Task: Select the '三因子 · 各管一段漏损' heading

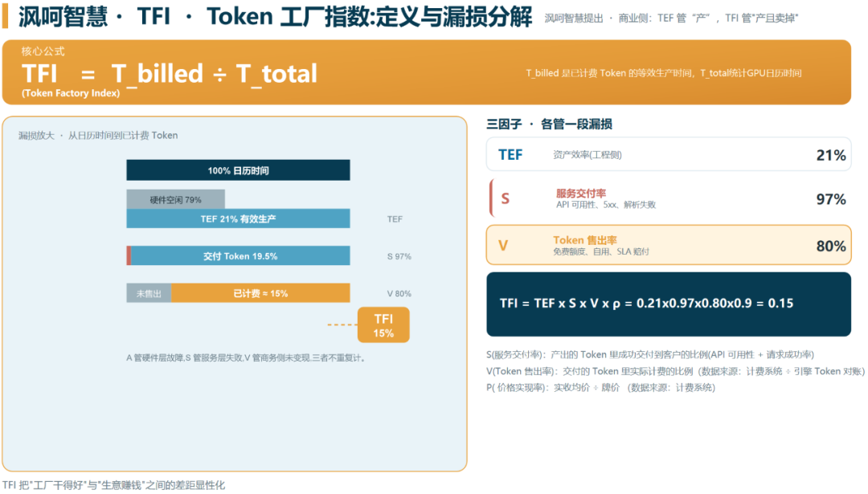Action: pyautogui.click(x=549, y=124)
